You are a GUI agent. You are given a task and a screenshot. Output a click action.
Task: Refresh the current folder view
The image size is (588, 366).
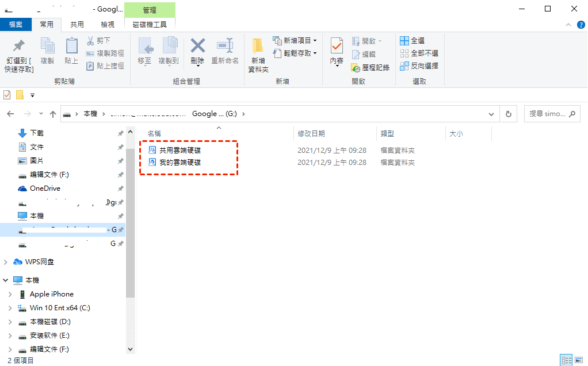click(509, 114)
